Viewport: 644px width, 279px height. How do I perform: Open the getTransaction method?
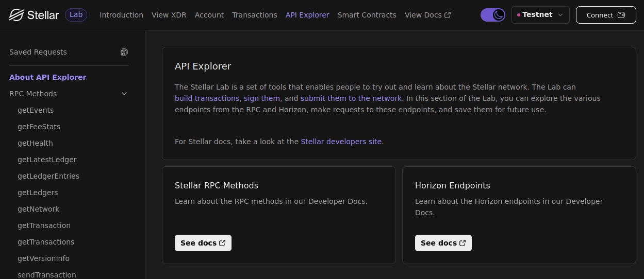[x=44, y=225]
